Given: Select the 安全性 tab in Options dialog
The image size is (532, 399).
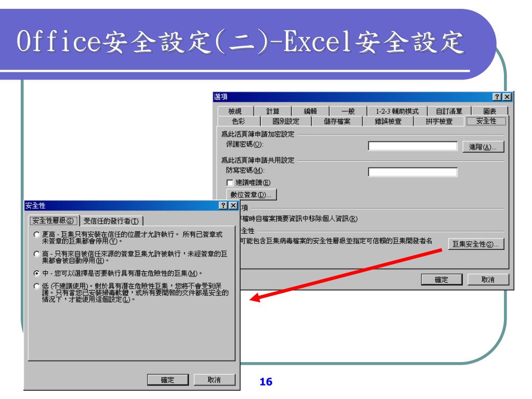Looking at the screenshot, I should (486, 121).
